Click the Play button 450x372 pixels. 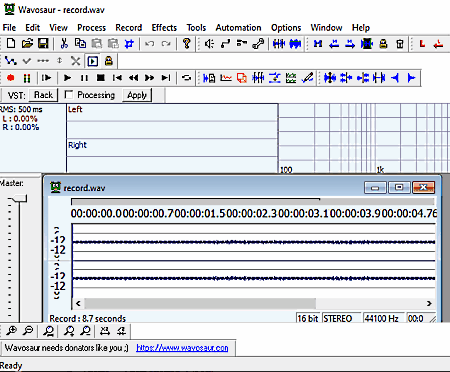(x=67, y=78)
